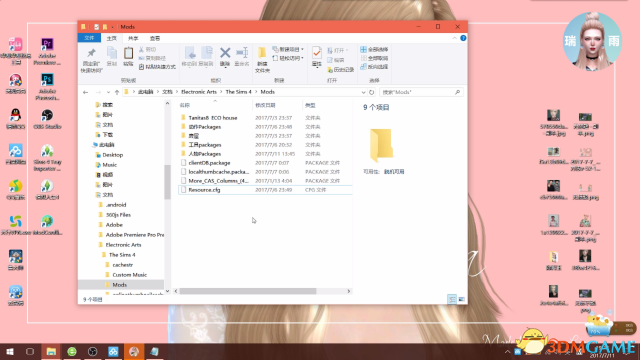
Task: Open the recent locations chevron beside Forward
Action: [x=108, y=92]
